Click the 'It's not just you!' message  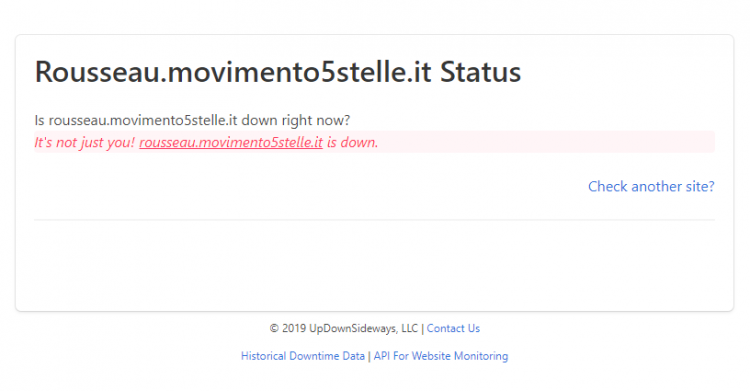(x=85, y=142)
